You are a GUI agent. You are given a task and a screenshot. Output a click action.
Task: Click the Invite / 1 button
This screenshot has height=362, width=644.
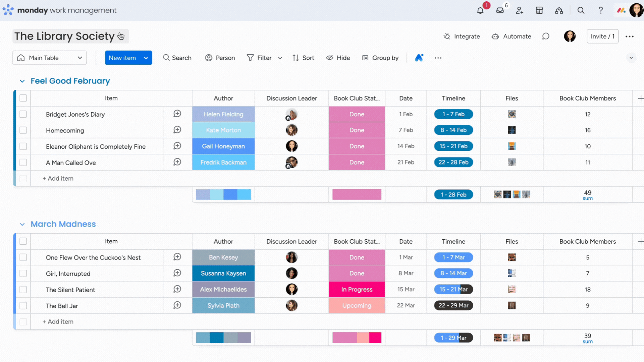[x=602, y=36]
